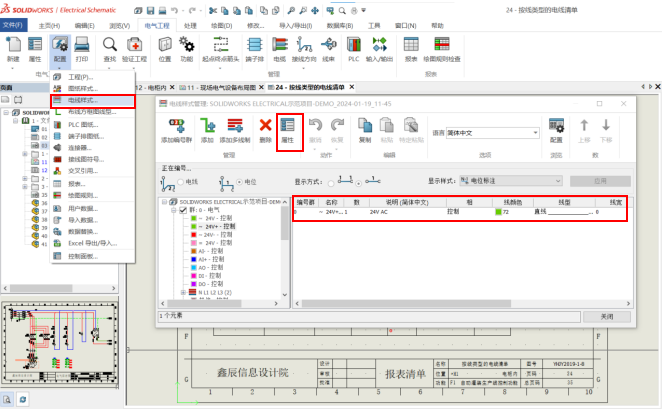Image resolution: width=662 pixels, height=409 pixels.
Task: Select the second 显示方式 radio option
Action: (x=359, y=183)
